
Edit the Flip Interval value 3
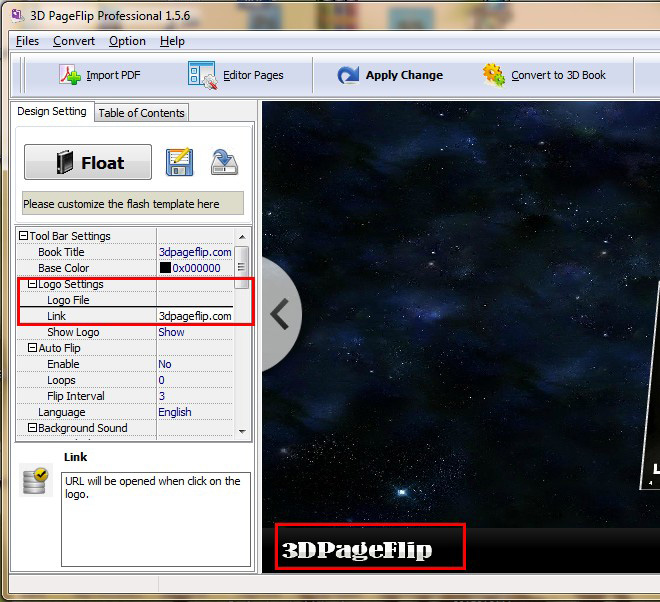pyautogui.click(x=195, y=396)
